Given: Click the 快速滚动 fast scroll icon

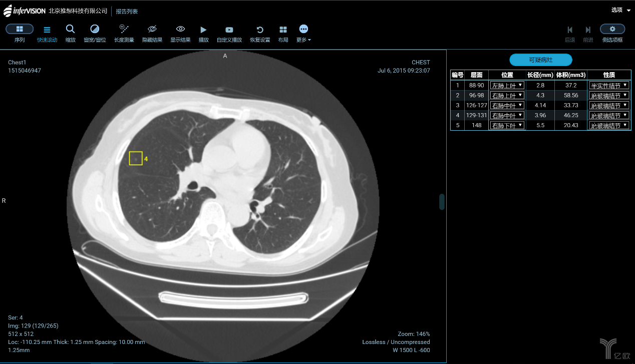Looking at the screenshot, I should click(47, 30).
